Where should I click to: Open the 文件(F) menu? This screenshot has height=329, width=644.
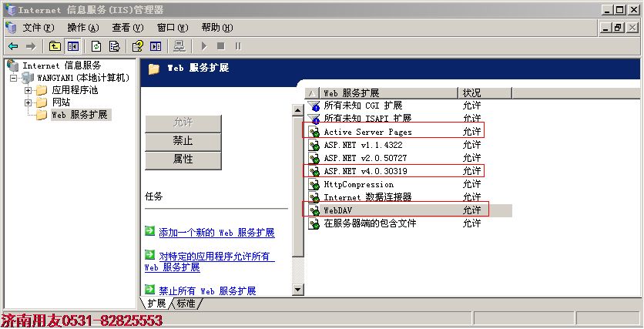[39, 28]
